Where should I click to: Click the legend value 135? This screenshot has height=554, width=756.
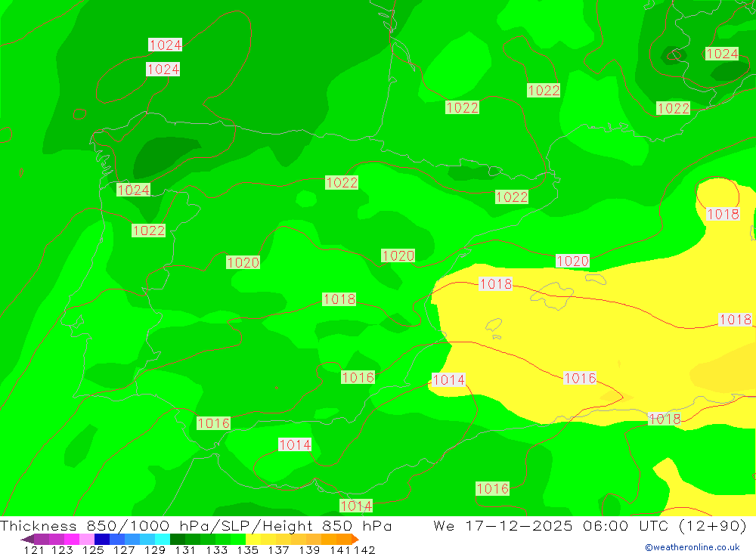tap(247, 550)
